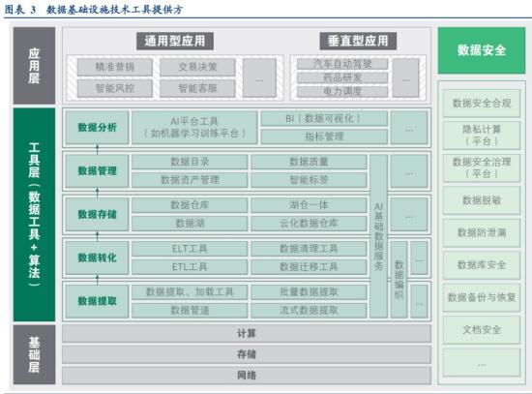Click the 数据转化 category label
The image size is (532, 394).
tap(97, 258)
